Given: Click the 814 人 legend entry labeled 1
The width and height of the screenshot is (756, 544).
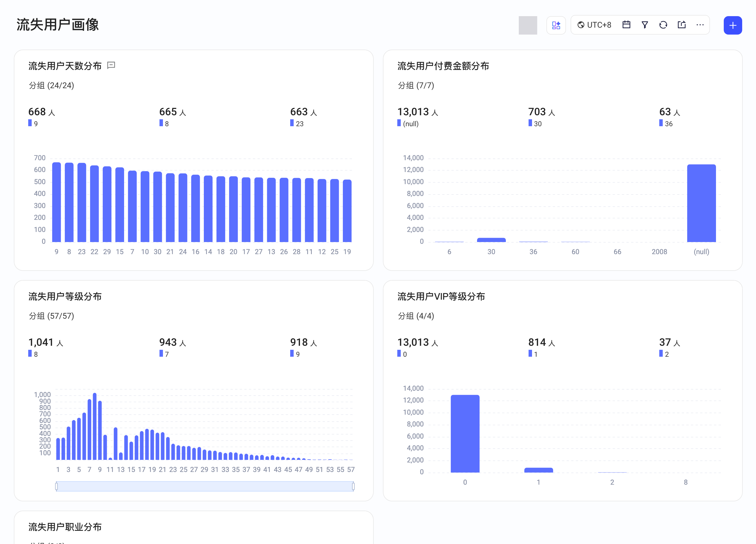Looking at the screenshot, I should [541, 347].
